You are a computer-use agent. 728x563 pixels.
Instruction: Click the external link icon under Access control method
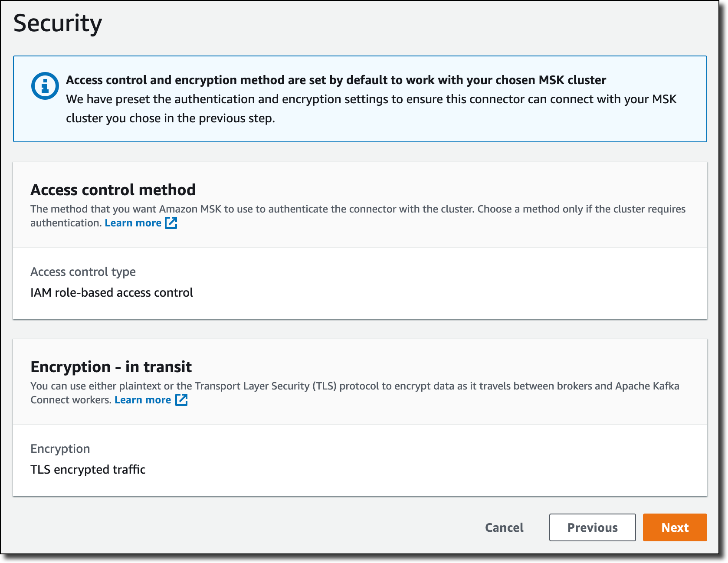point(171,223)
